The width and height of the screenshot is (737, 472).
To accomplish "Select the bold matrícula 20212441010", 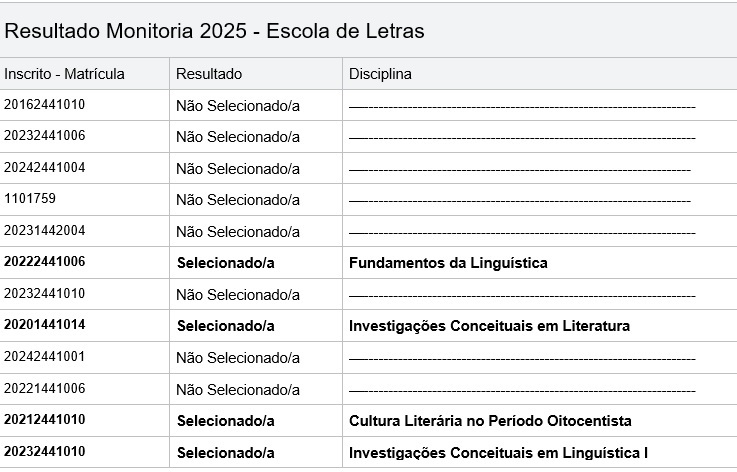I will click(45, 420).
